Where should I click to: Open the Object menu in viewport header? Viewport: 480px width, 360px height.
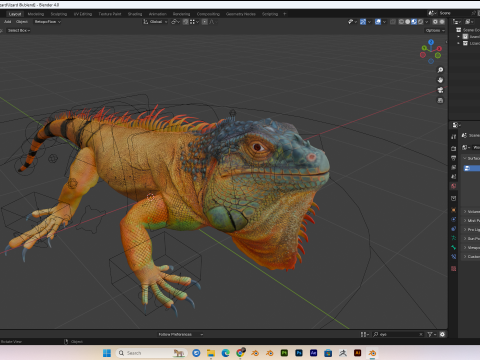[22, 22]
